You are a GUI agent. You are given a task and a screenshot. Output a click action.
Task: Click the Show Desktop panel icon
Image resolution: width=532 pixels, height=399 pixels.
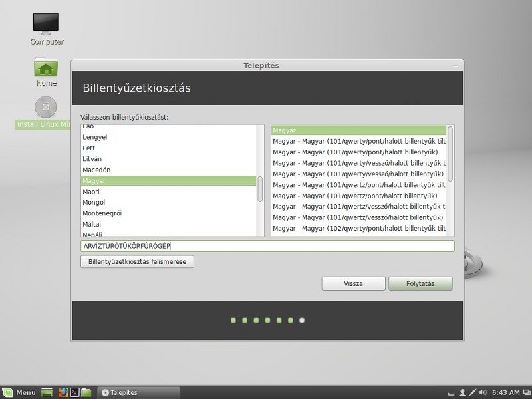pos(47,392)
